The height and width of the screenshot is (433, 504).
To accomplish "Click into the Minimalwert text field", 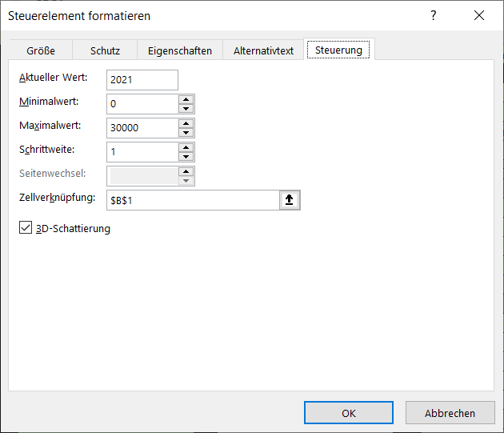I will click(142, 104).
